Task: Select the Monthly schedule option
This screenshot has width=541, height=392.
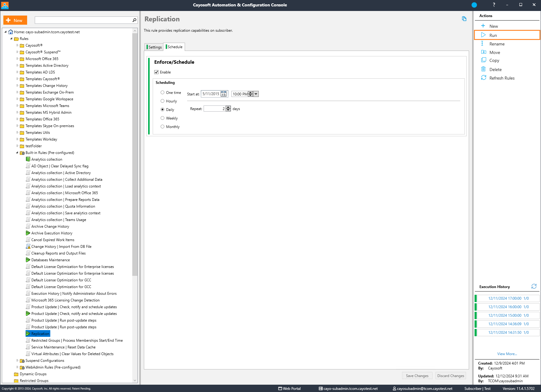Action: point(162,127)
